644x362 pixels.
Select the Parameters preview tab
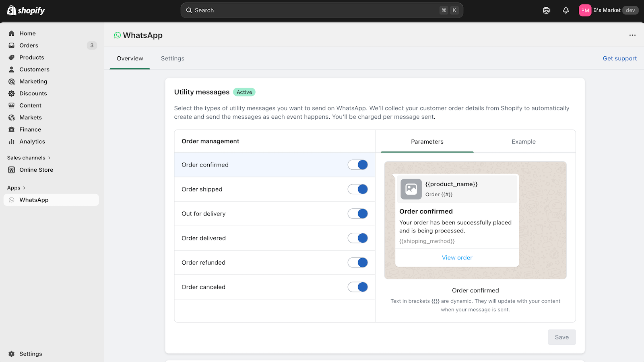(427, 142)
